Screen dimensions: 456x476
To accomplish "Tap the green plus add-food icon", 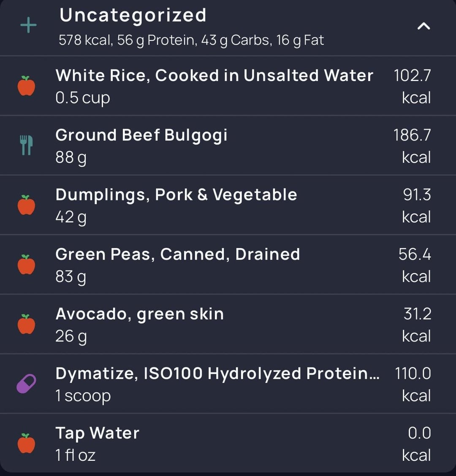I will pos(28,25).
